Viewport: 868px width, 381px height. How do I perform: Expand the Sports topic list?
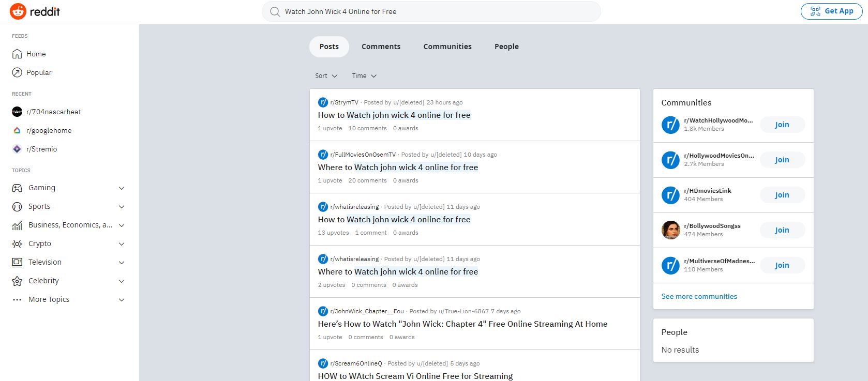click(122, 207)
